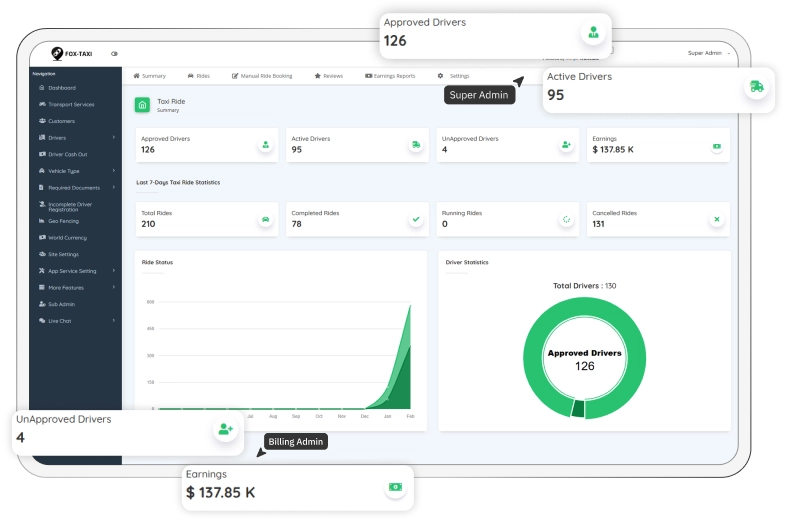Screen dimensions: 787x524
Task: Expand the Required Documents submenu arrow
Action: [114, 187]
